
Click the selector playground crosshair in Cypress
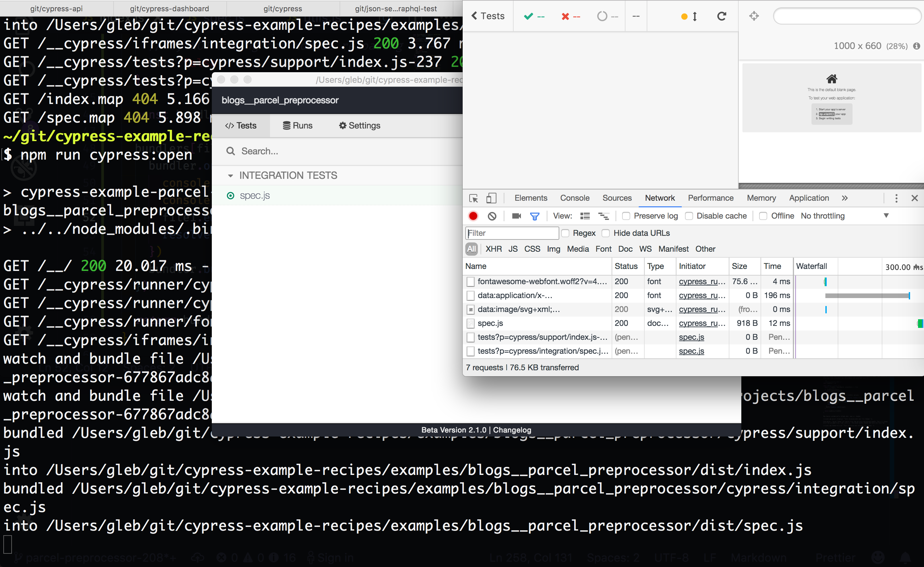pyautogui.click(x=754, y=16)
